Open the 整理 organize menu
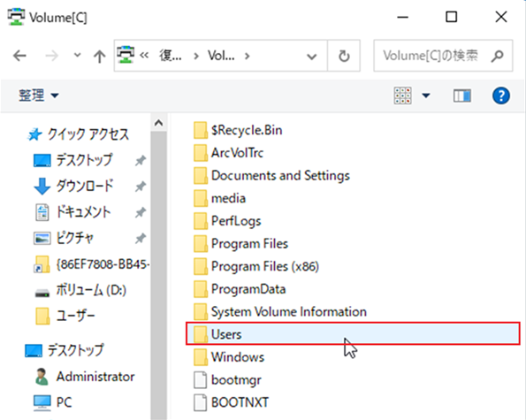 [38, 95]
